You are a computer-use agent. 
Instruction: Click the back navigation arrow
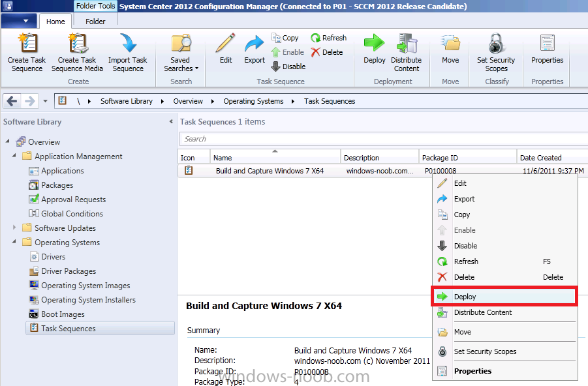click(x=12, y=101)
